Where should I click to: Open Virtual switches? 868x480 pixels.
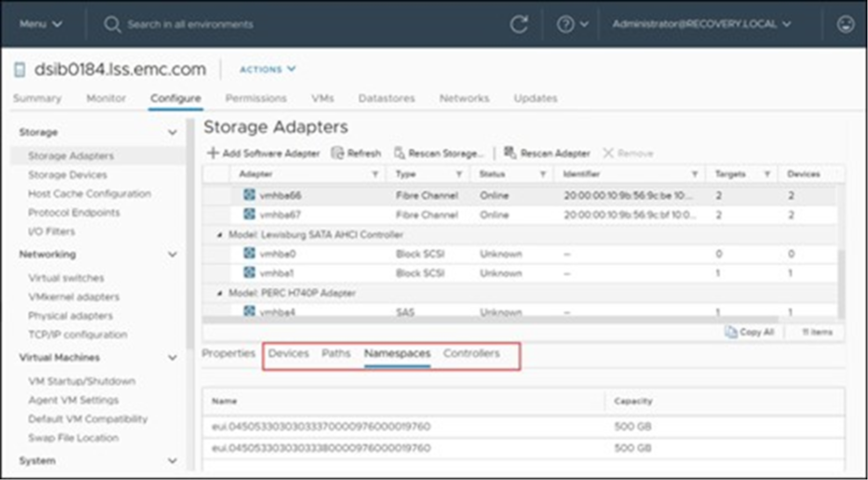[x=66, y=278]
